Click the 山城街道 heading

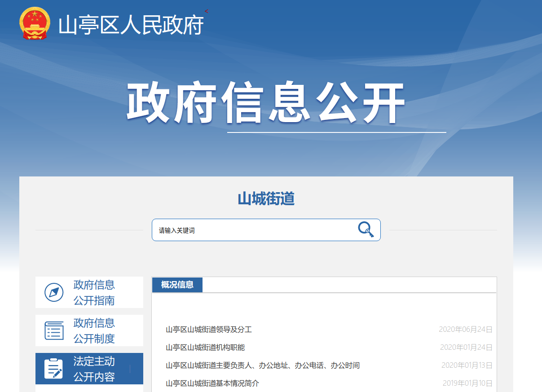[266, 198]
